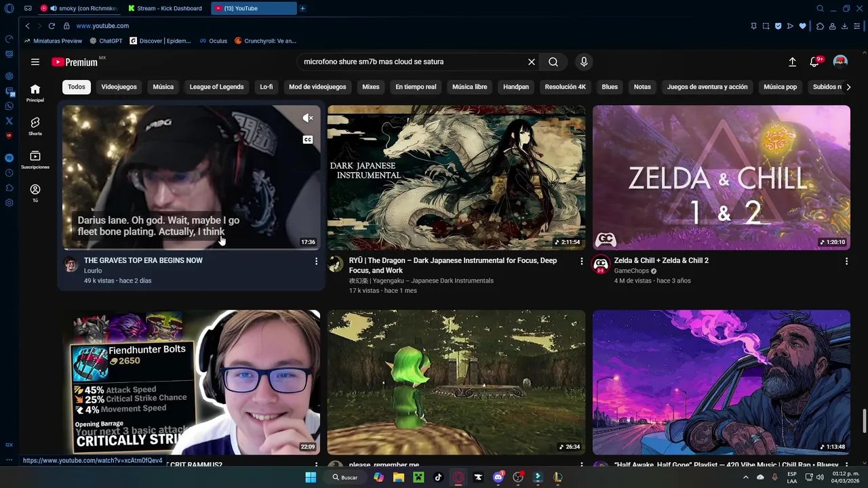Run search with the magnifier button
The width and height of the screenshot is (868, 488).
553,62
